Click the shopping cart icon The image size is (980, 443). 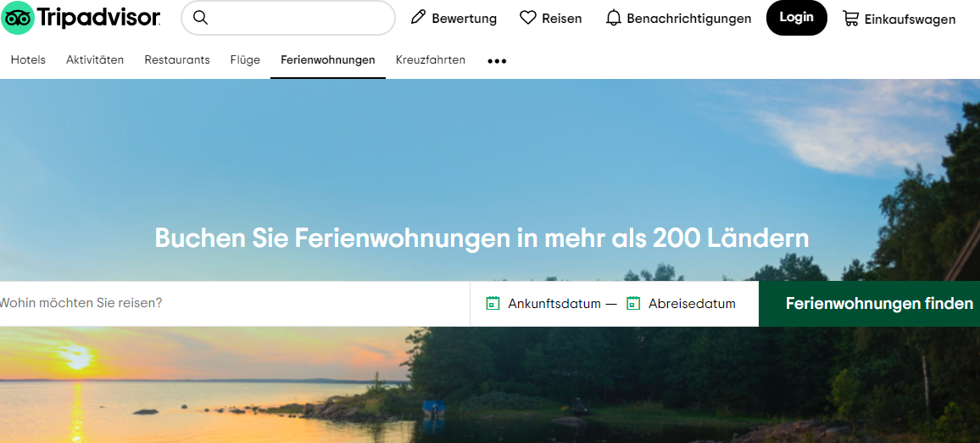pos(850,19)
